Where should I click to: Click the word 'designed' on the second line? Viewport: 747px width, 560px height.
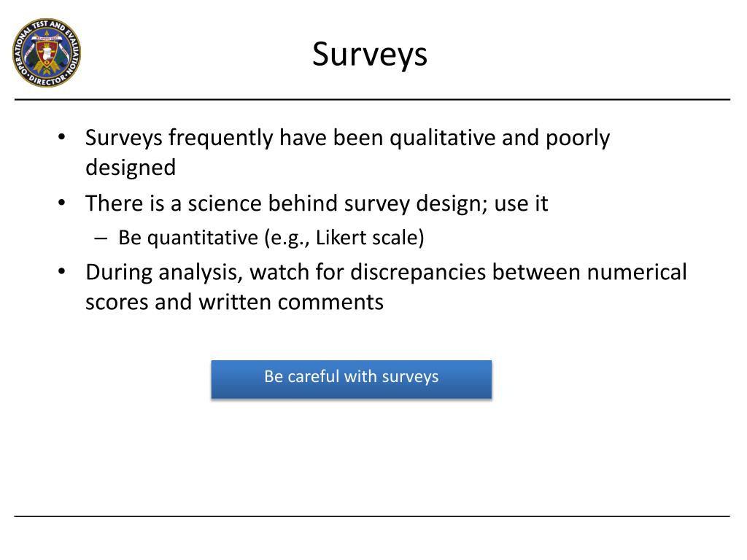(x=131, y=168)
